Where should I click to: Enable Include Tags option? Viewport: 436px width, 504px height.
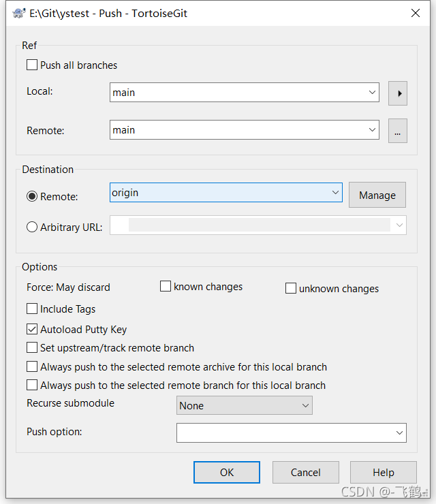(32, 309)
